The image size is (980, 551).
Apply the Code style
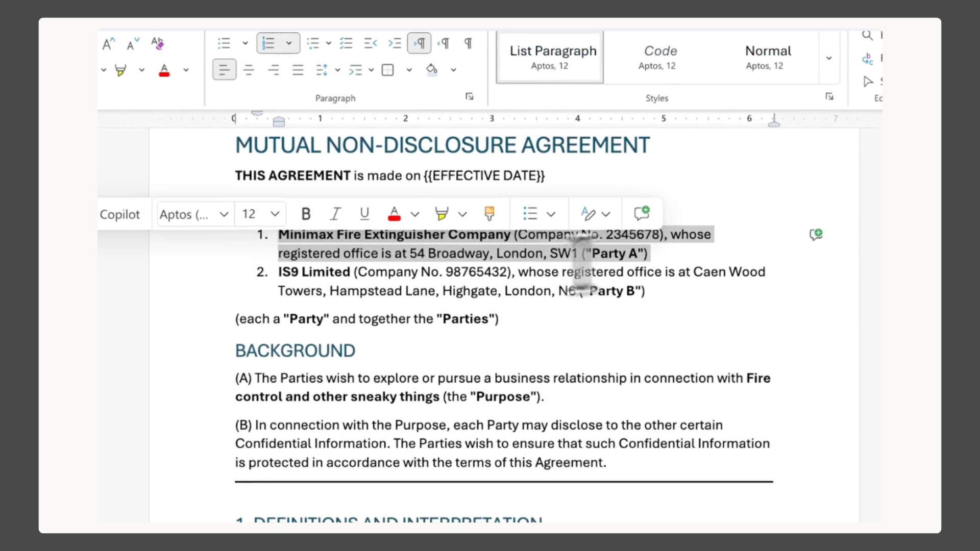coord(657,57)
